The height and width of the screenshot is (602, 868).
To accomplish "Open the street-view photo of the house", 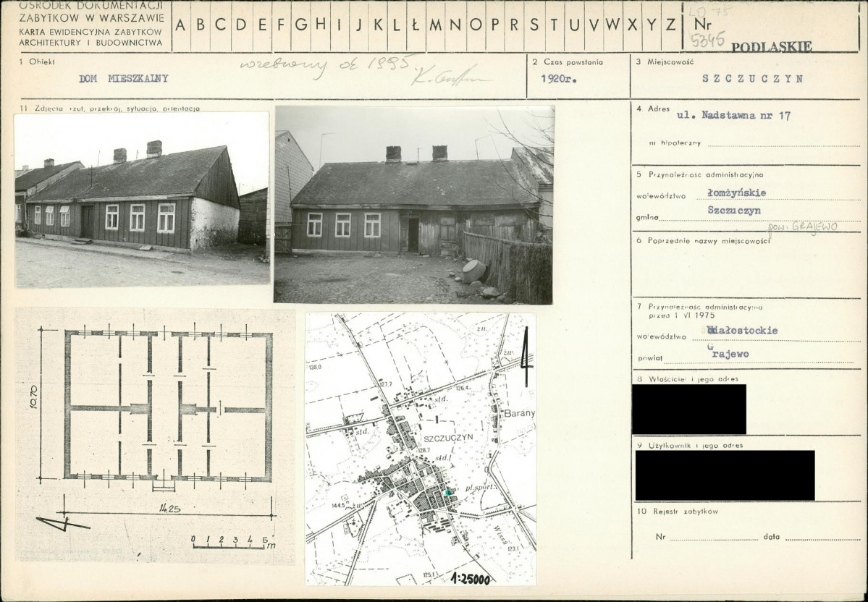I will (x=142, y=200).
